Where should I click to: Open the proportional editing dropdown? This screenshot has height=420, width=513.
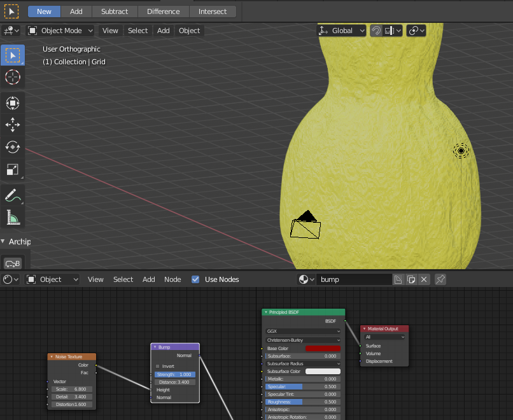click(x=416, y=31)
